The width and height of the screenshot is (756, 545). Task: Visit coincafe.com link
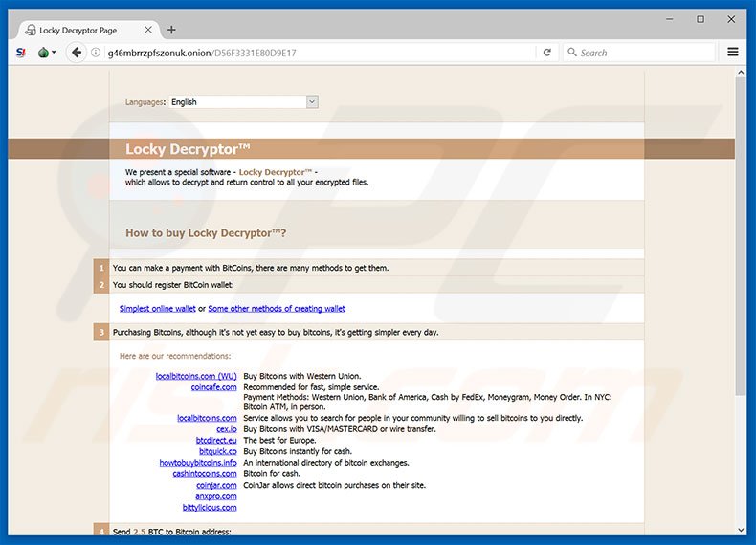tap(213, 387)
